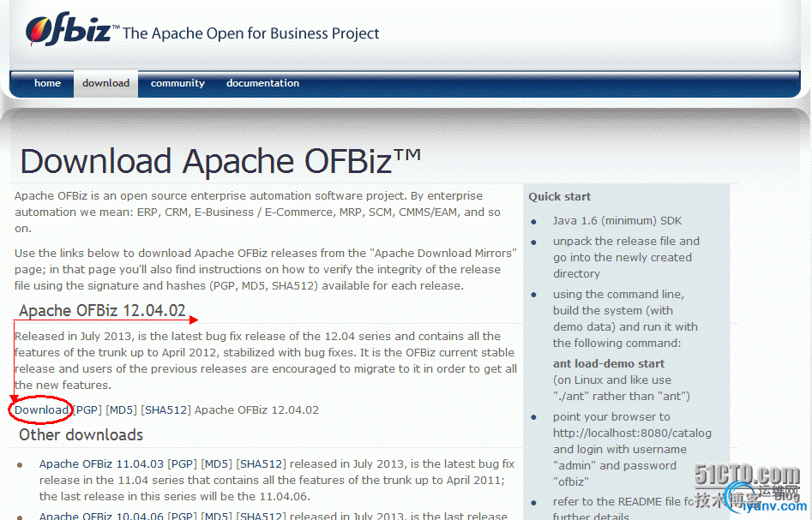Image resolution: width=812 pixels, height=520 pixels.
Task: Click the 'ant load-demo start' command text
Action: (609, 363)
